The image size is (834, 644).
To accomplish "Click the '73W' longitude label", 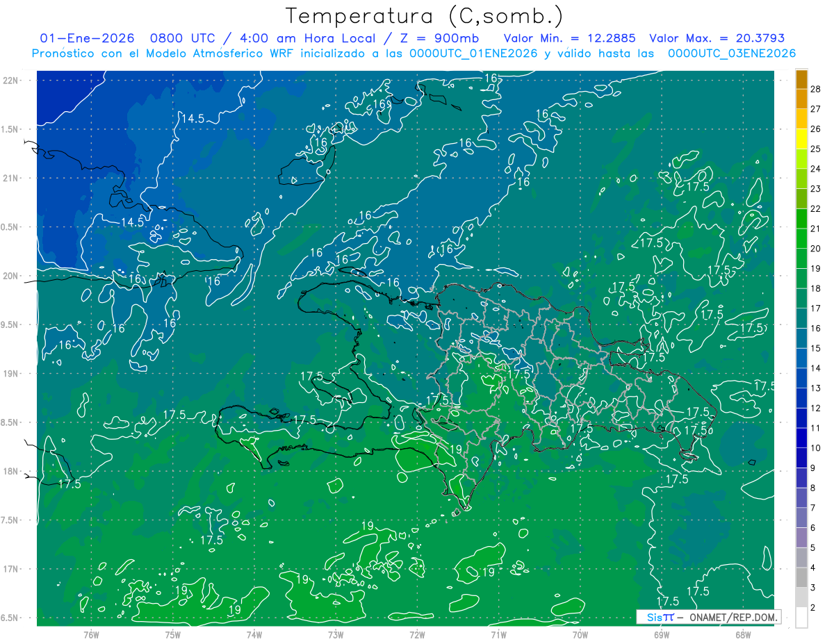I will pos(336,634).
